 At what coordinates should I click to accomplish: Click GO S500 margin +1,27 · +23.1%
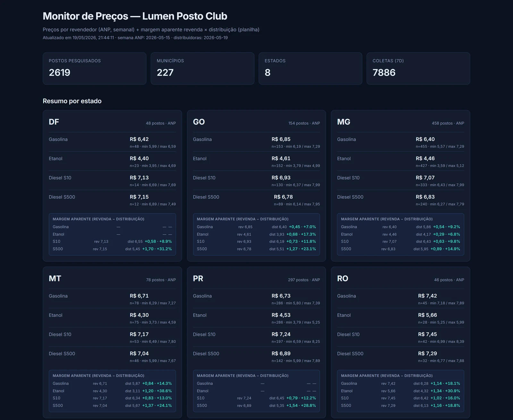pyautogui.click(x=301, y=249)
